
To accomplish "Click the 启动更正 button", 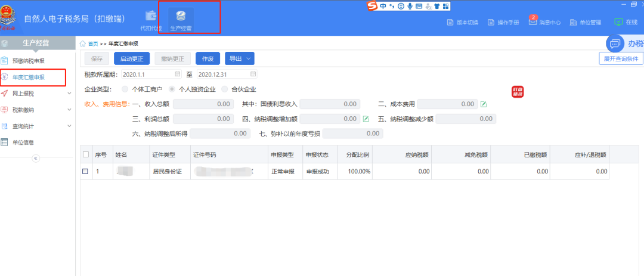I will click(x=132, y=59).
